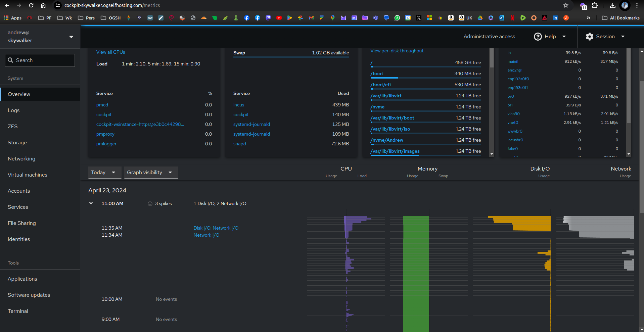Open the Netflix bookmark icon
The height and width of the screenshot is (332, 644).
[x=512, y=18]
